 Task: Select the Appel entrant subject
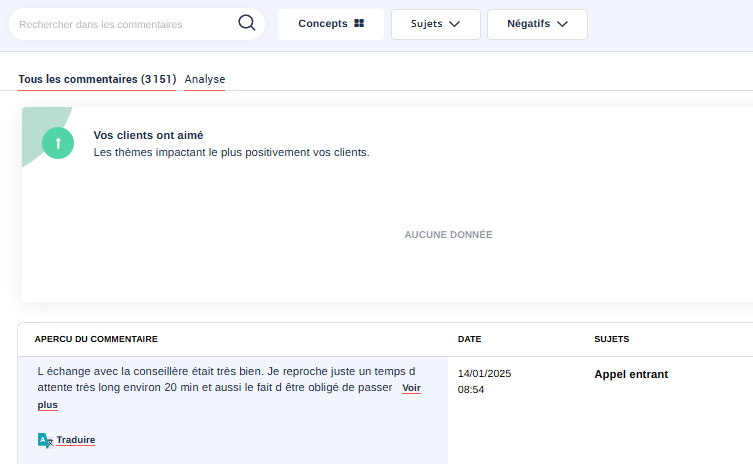pyautogui.click(x=631, y=374)
